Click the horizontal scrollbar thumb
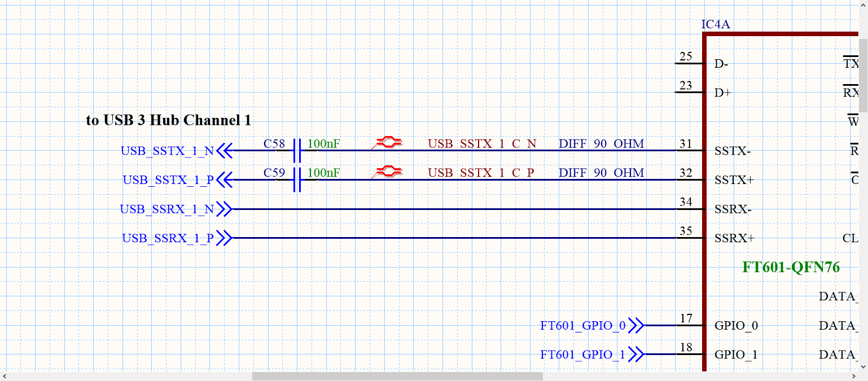Image resolution: width=868 pixels, height=381 pixels. 397,376
